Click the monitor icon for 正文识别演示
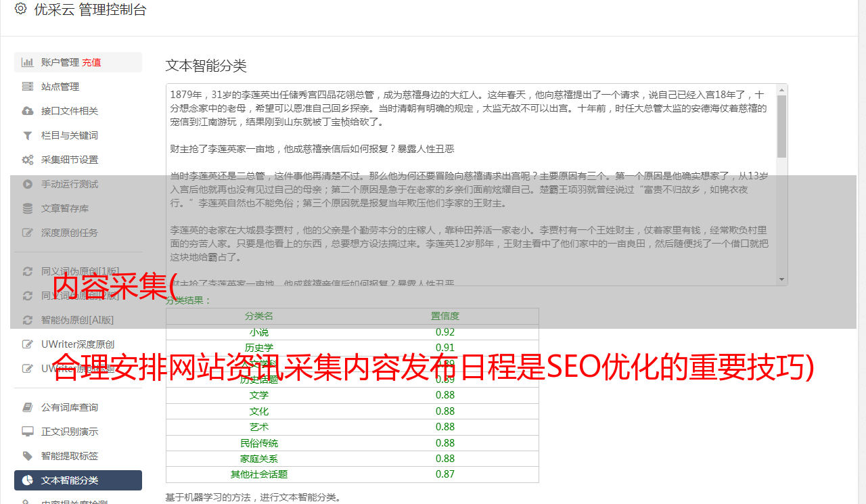 point(28,432)
